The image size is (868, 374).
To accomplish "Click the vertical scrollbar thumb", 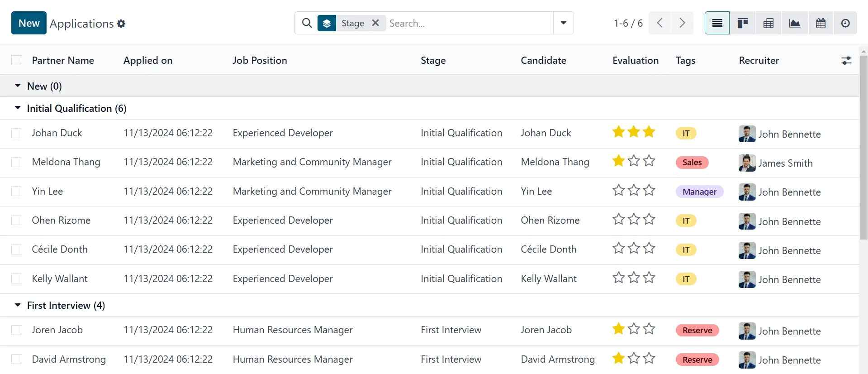I will click(x=863, y=147).
